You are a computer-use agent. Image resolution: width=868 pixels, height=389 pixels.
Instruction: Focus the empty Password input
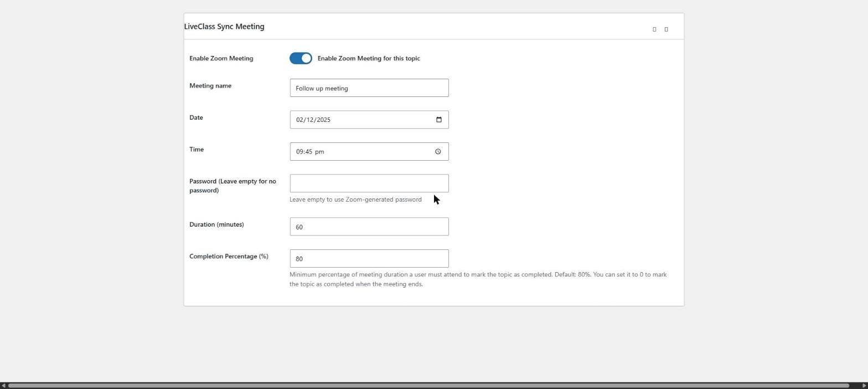(369, 183)
